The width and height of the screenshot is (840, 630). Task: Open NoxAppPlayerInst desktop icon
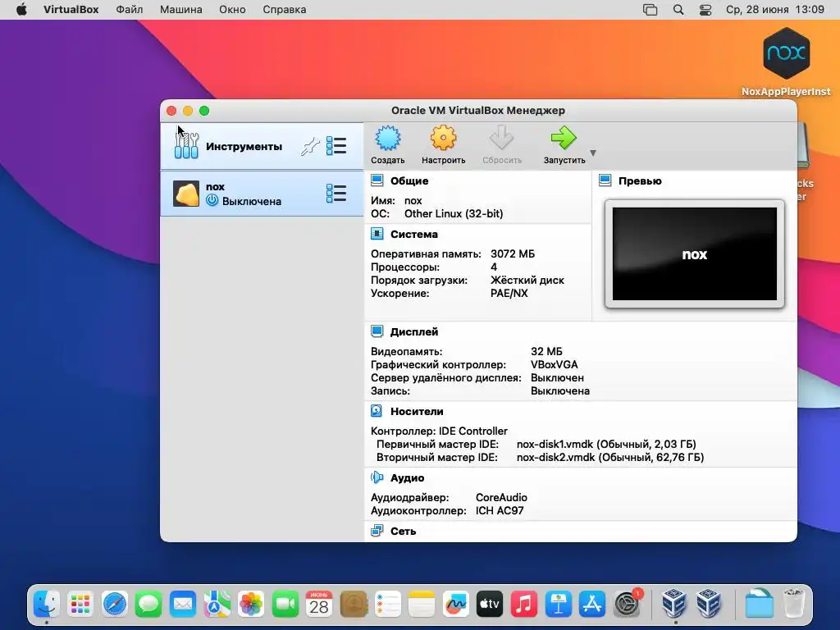coord(786,62)
